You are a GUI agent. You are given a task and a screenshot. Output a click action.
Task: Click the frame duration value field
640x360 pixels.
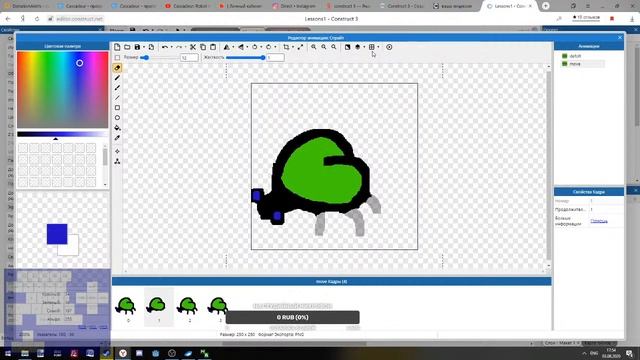click(606, 209)
